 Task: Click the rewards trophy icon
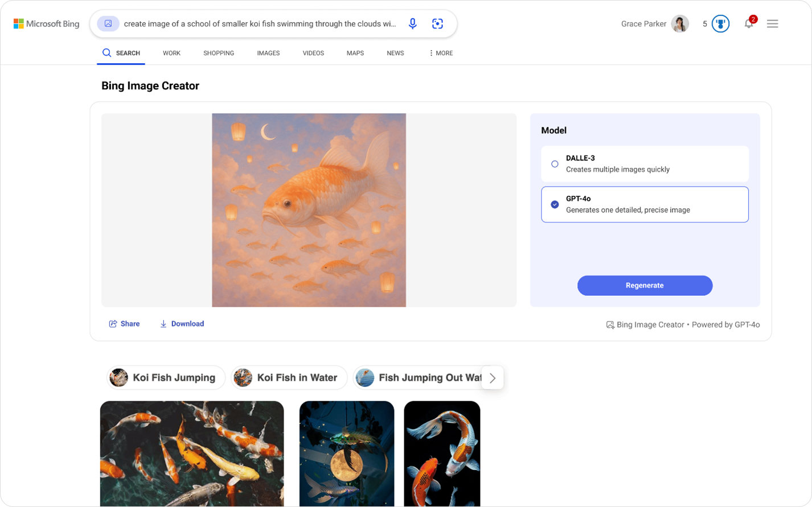tap(720, 24)
